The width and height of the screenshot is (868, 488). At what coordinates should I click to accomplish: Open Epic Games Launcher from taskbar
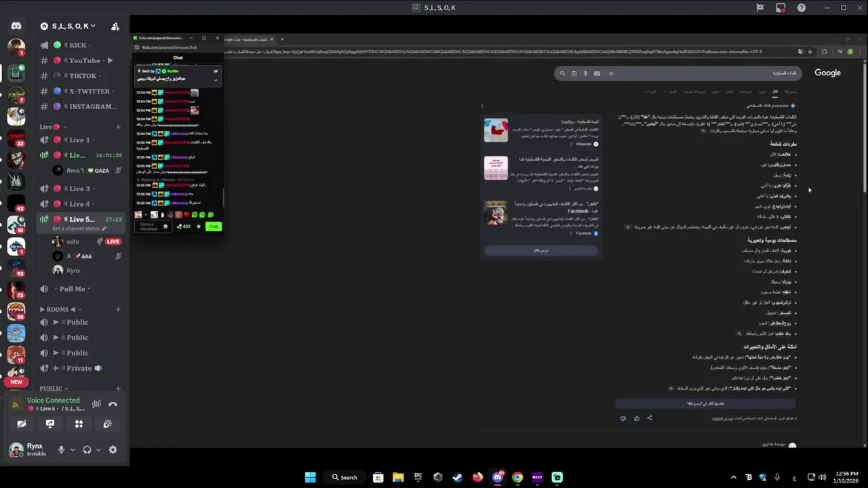click(x=418, y=477)
